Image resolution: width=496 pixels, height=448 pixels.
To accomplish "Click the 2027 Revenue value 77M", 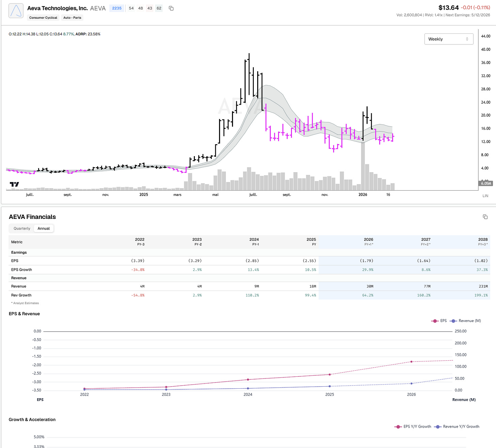I will (427, 286).
